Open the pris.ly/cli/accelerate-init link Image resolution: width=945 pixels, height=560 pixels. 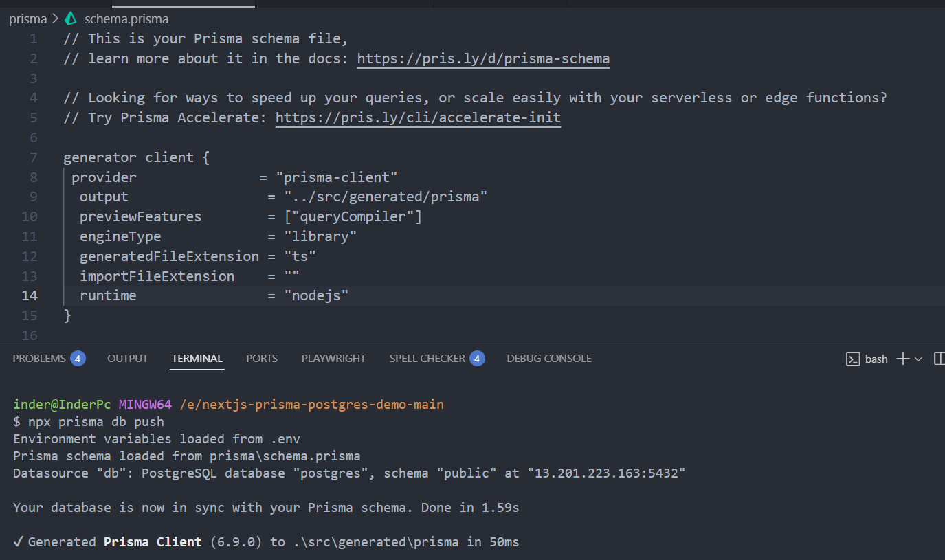click(x=418, y=117)
